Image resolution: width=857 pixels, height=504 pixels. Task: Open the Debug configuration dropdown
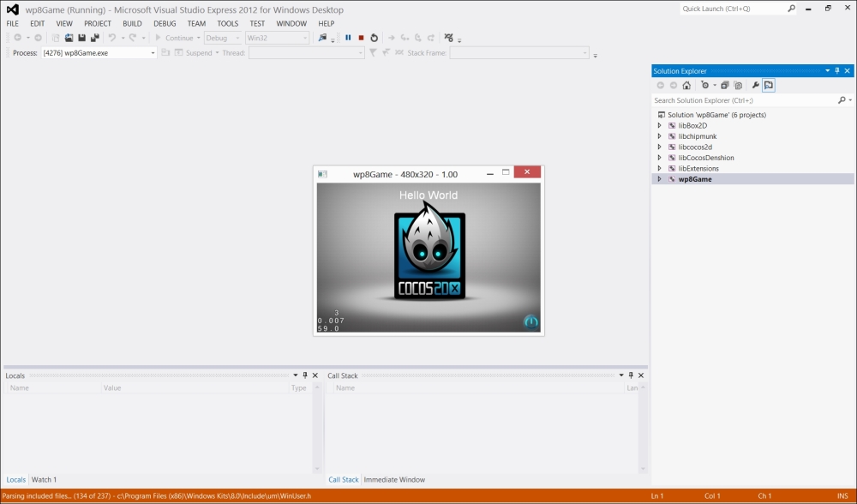pyautogui.click(x=223, y=38)
